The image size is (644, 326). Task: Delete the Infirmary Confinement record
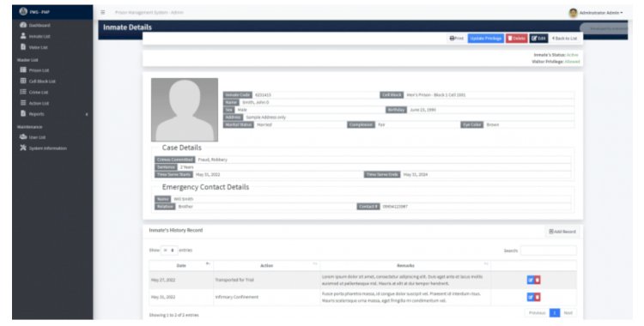point(538,297)
